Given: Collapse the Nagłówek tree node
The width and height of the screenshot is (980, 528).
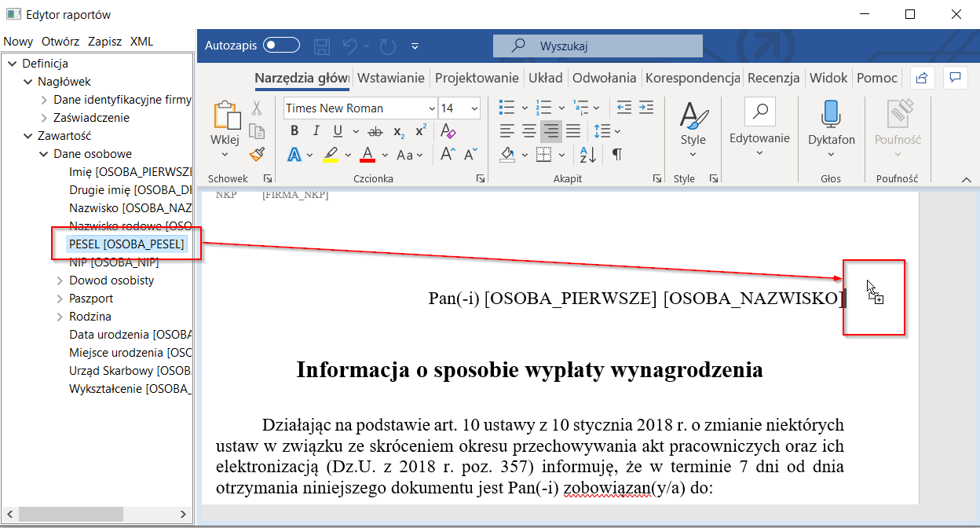Looking at the screenshot, I should pos(28,82).
